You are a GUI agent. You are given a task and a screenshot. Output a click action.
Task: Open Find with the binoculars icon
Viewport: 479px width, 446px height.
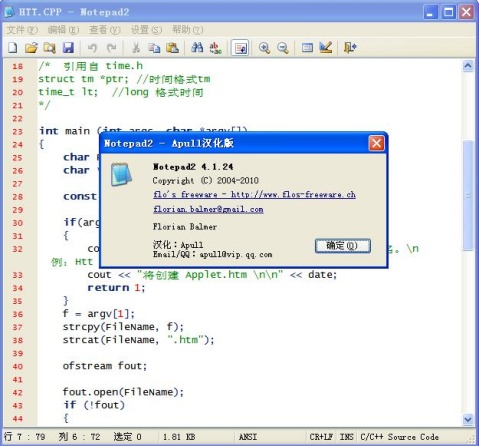pos(197,48)
